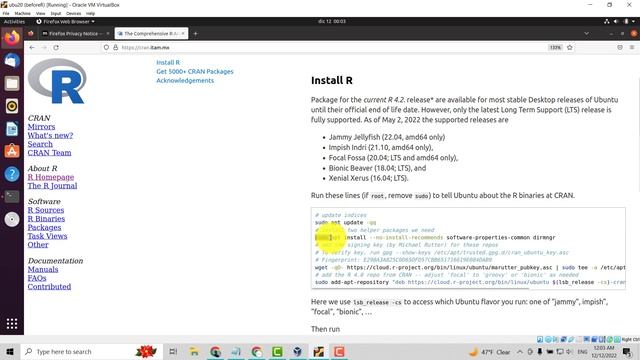Open the Terminal from the dock

coord(12,196)
